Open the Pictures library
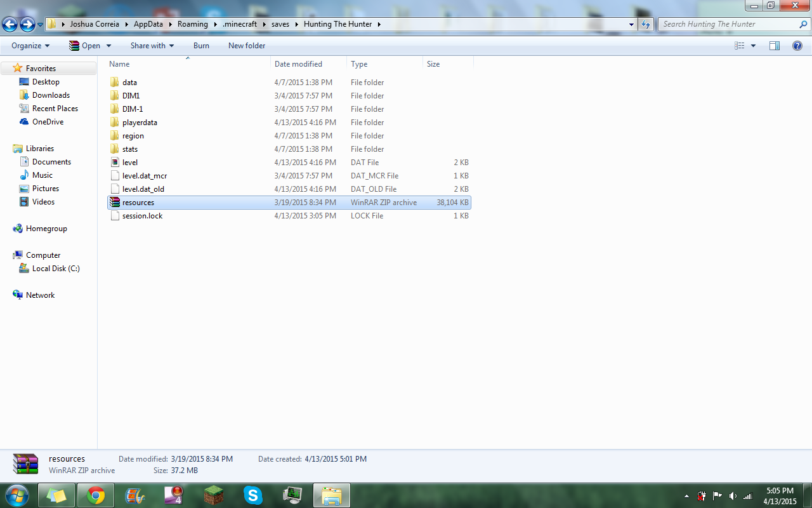 tap(46, 189)
